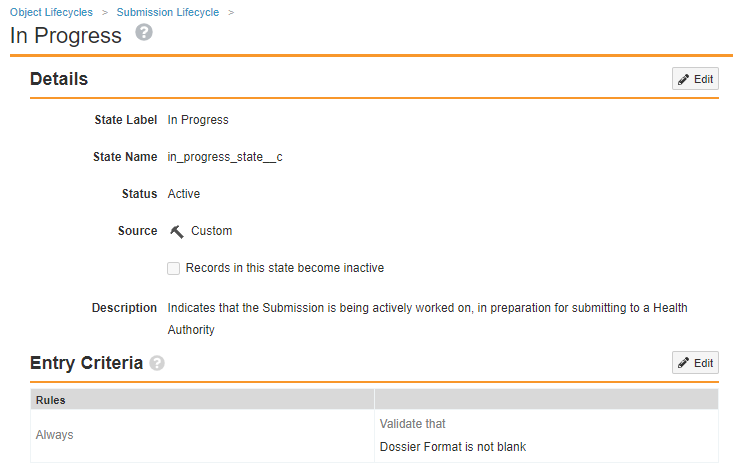Image resolution: width=733 pixels, height=473 pixels.
Task: Click the hammer icon next to Custom
Action: [x=176, y=231]
